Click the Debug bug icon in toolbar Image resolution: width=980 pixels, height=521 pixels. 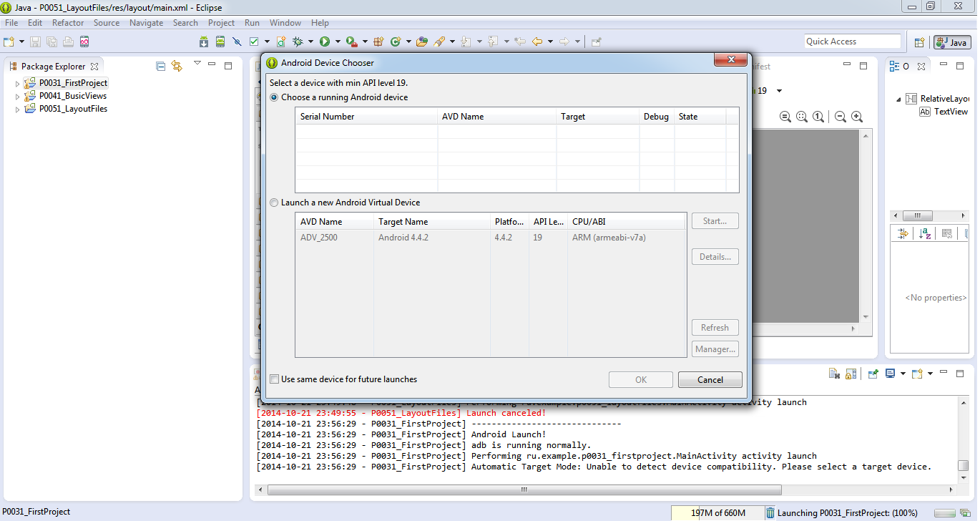coord(298,42)
